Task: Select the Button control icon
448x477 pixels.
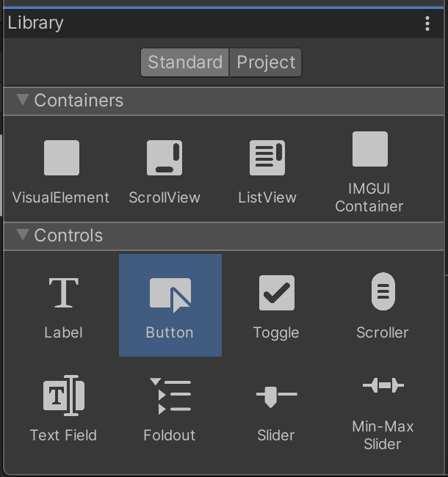Action: (170, 295)
